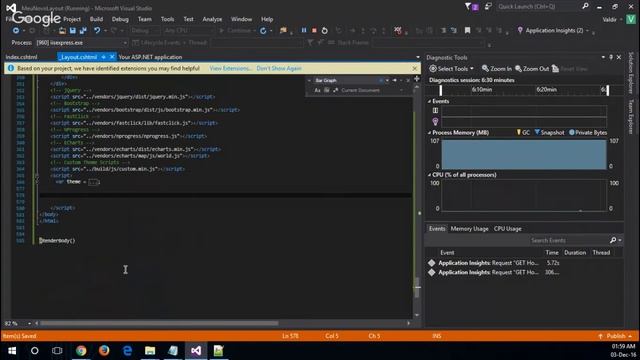Open the Help menu

pos(267,19)
